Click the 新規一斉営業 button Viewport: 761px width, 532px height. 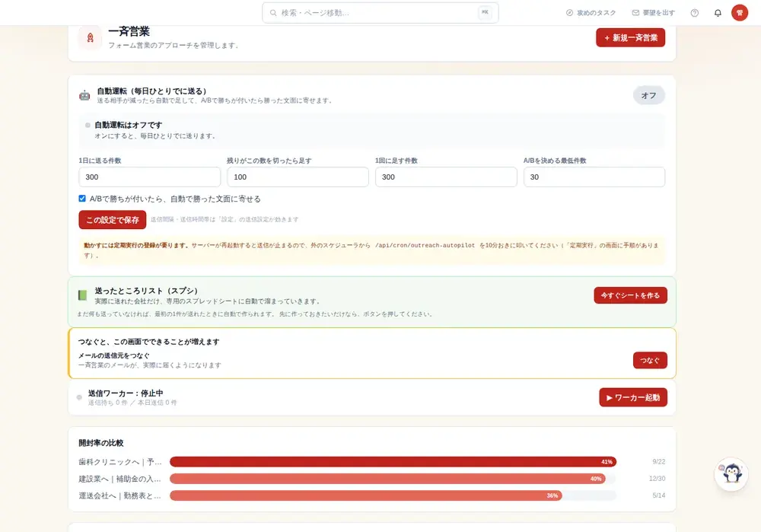pyautogui.click(x=630, y=37)
